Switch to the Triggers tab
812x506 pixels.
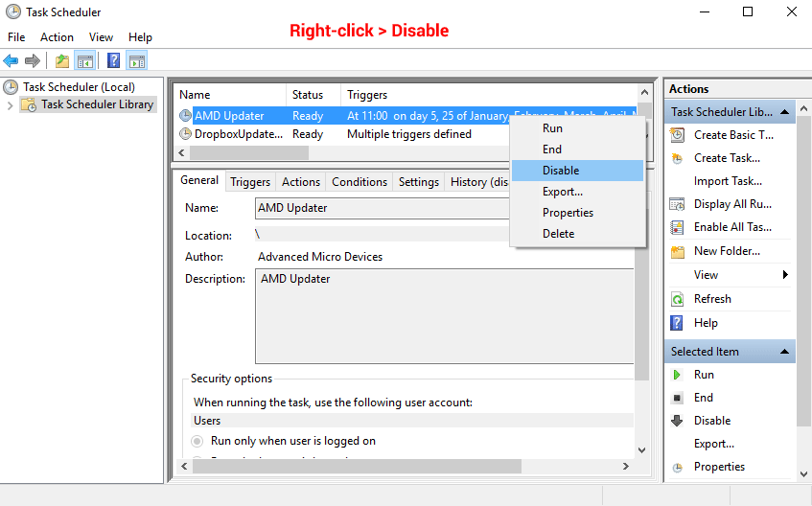tap(250, 182)
